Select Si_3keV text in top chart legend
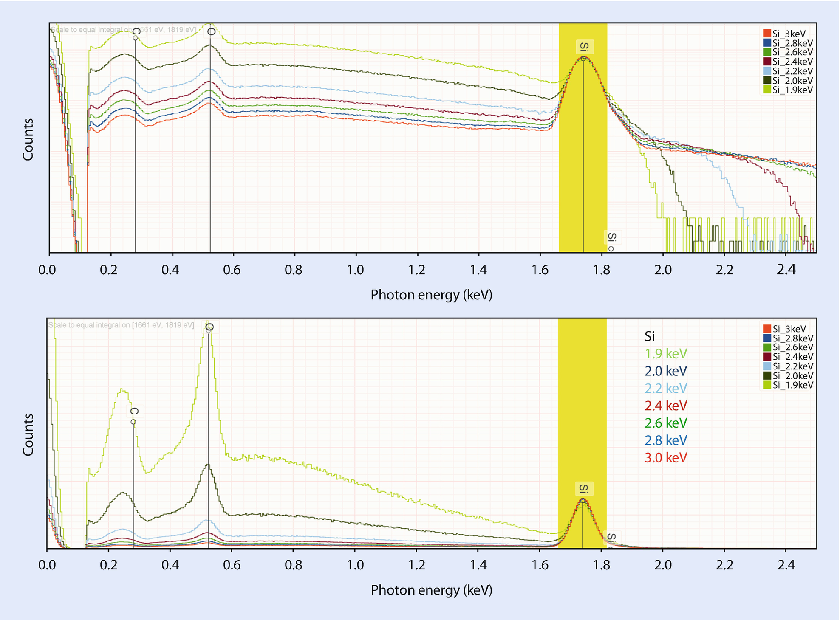Screen dimensions: 840x620 pos(789,34)
